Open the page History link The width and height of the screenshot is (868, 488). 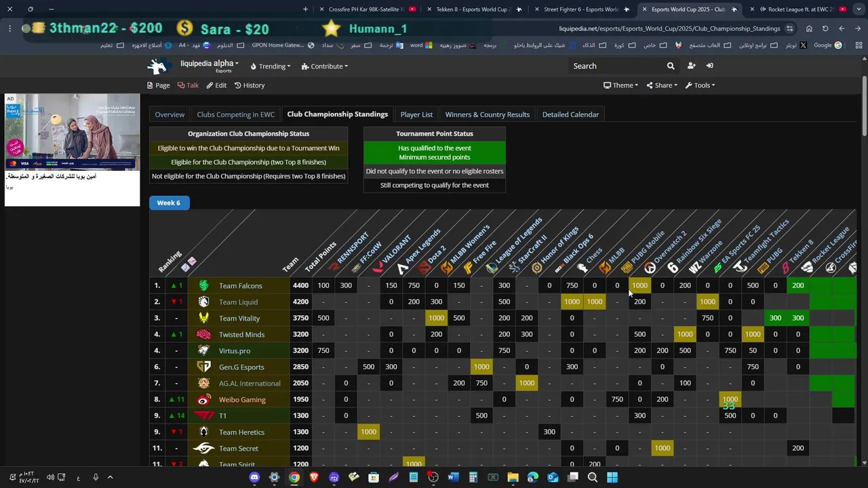point(250,85)
